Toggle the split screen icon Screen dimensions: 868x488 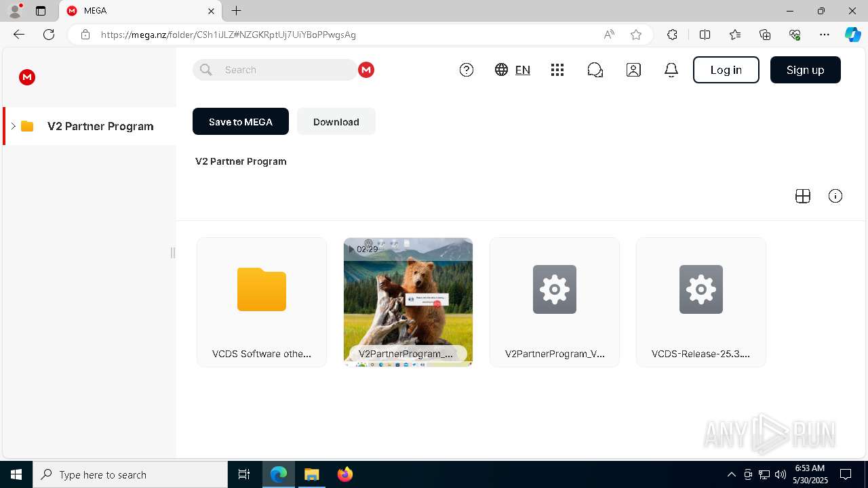705,35
